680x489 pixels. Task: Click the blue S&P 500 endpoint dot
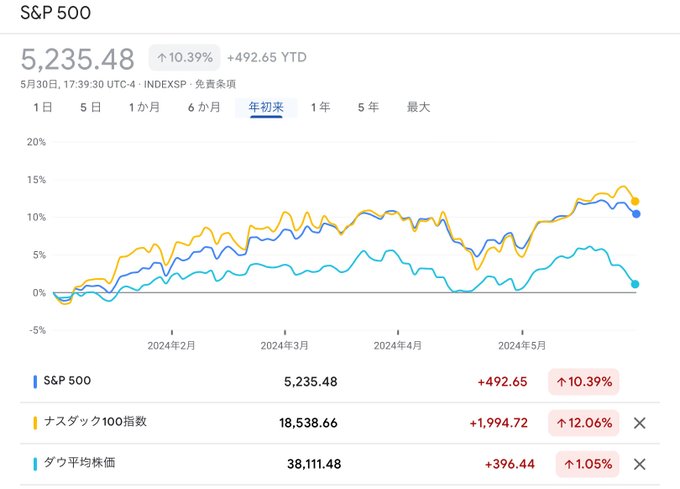tap(636, 214)
